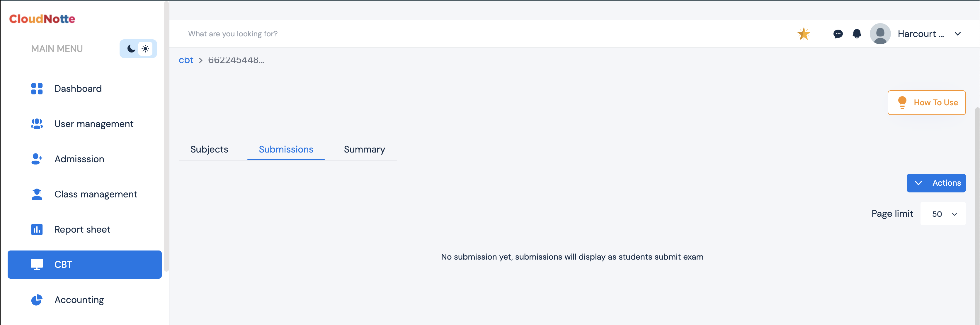The width and height of the screenshot is (980, 325).
Task: Expand the Actions dropdown button
Action: [936, 183]
